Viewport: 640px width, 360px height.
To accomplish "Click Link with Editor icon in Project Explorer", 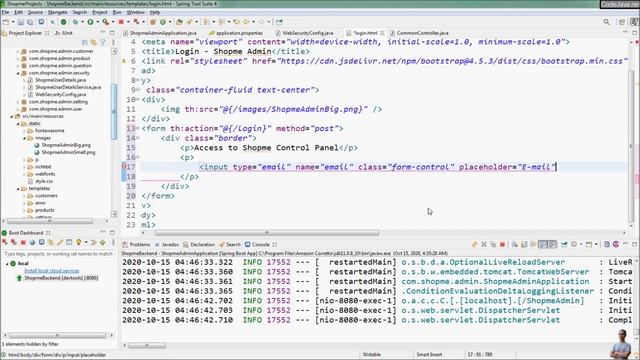I will point(93,42).
